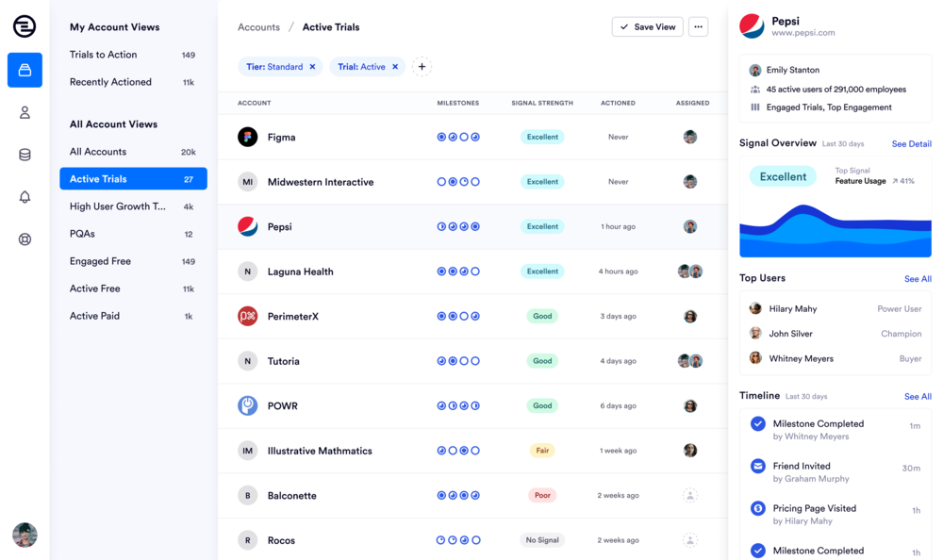Viewport: 943px width, 560px height.
Task: Click the Friend Invited envelope icon
Action: click(758, 466)
